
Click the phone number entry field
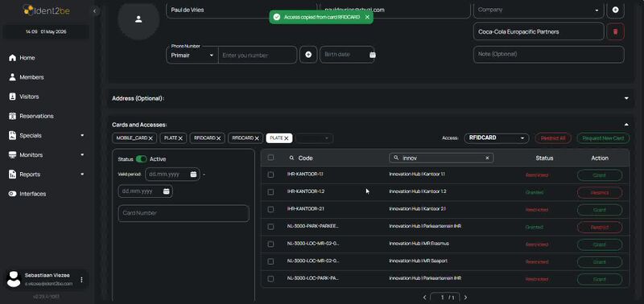pos(258,55)
